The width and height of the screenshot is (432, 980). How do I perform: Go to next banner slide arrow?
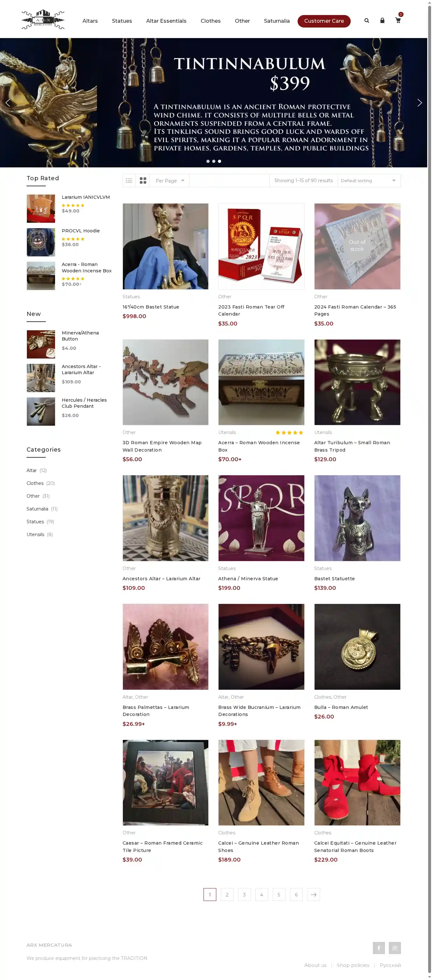[x=420, y=103]
